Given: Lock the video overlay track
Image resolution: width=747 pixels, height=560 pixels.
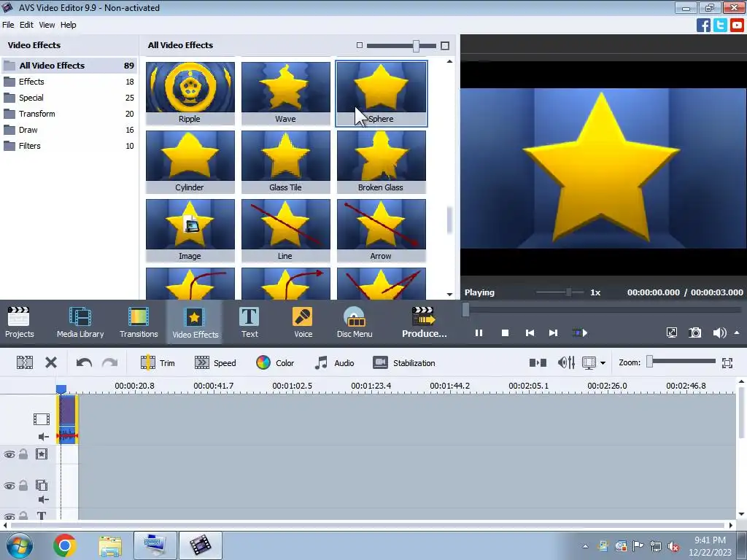Looking at the screenshot, I should pos(23,486).
